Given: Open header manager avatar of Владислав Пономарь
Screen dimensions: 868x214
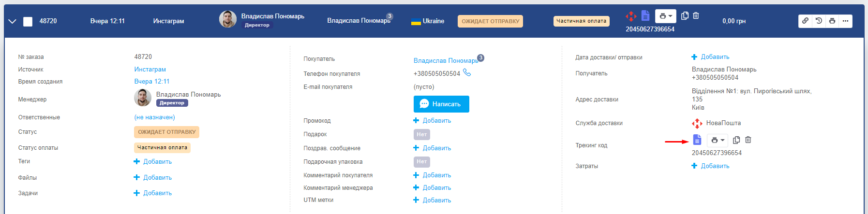Looking at the screenshot, I should (228, 19).
